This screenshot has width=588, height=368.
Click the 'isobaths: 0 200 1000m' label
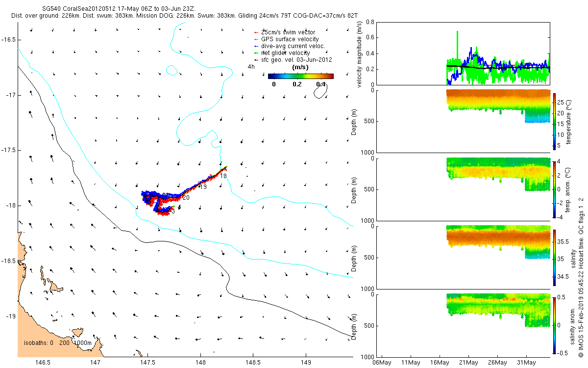tap(58, 343)
